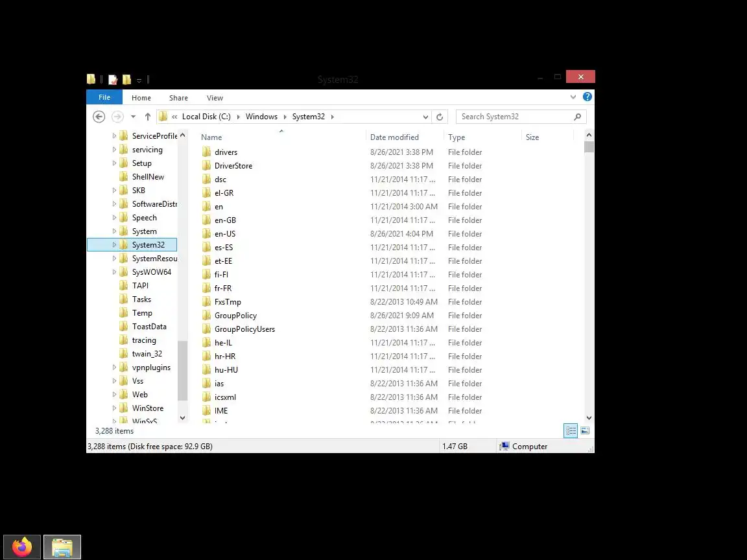Select ShellNew in the navigation tree
The width and height of the screenshot is (747, 560).
(148, 177)
